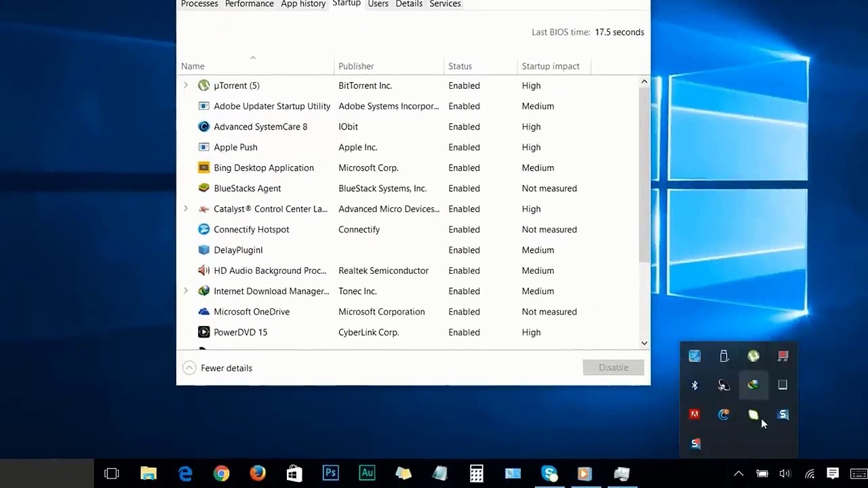The height and width of the screenshot is (488, 868).
Task: Click the PowerDVD 15 icon
Action: click(x=203, y=332)
